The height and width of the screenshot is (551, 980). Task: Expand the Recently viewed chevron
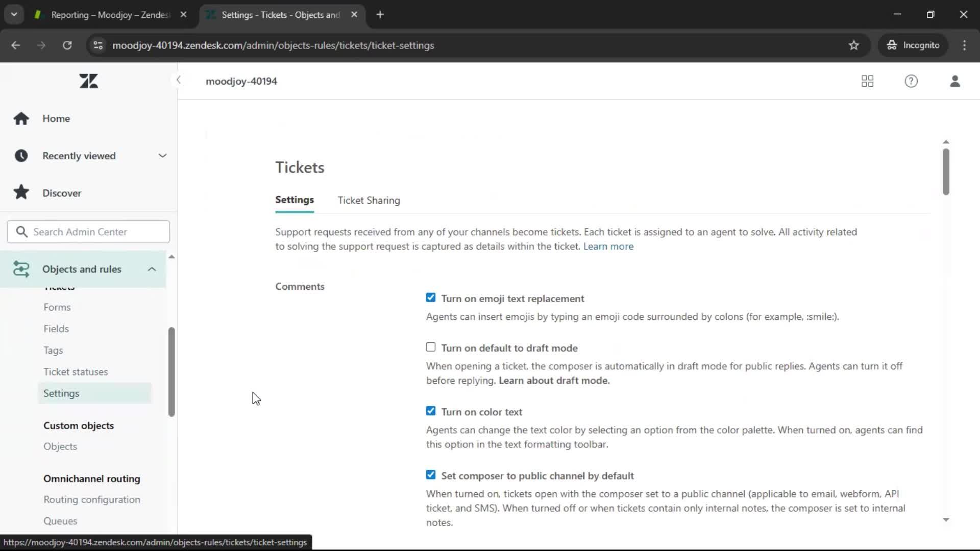pos(162,156)
